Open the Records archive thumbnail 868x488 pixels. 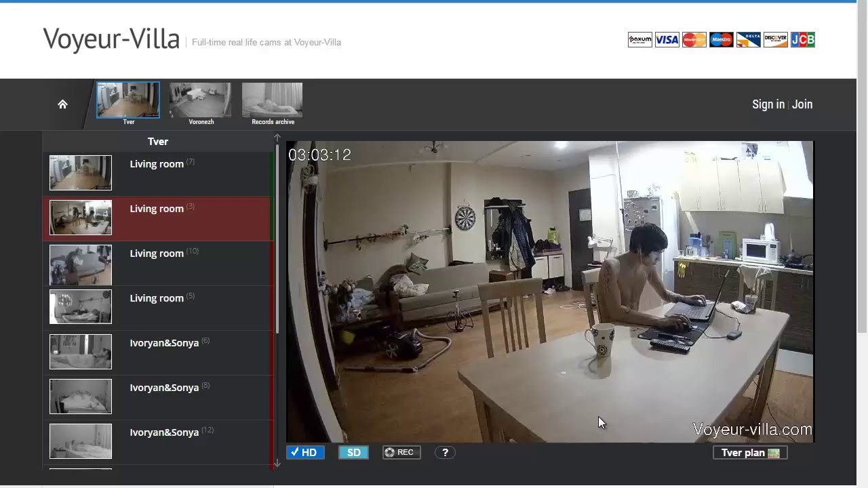point(273,100)
